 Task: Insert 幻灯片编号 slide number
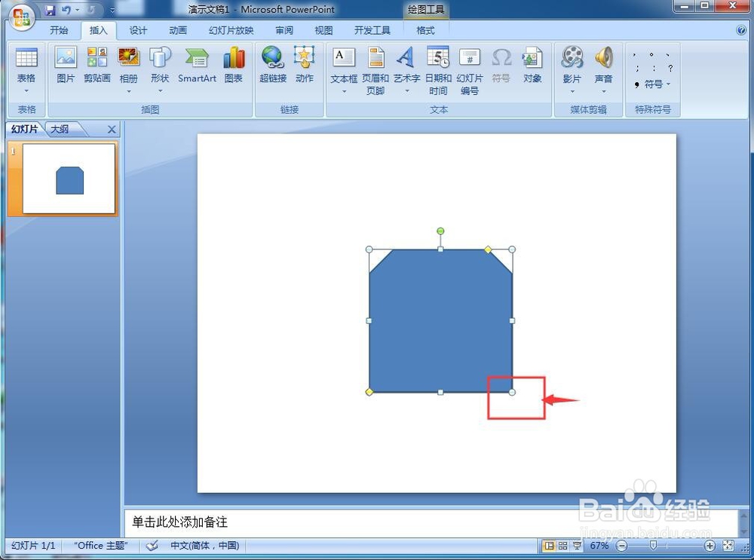pos(470,70)
